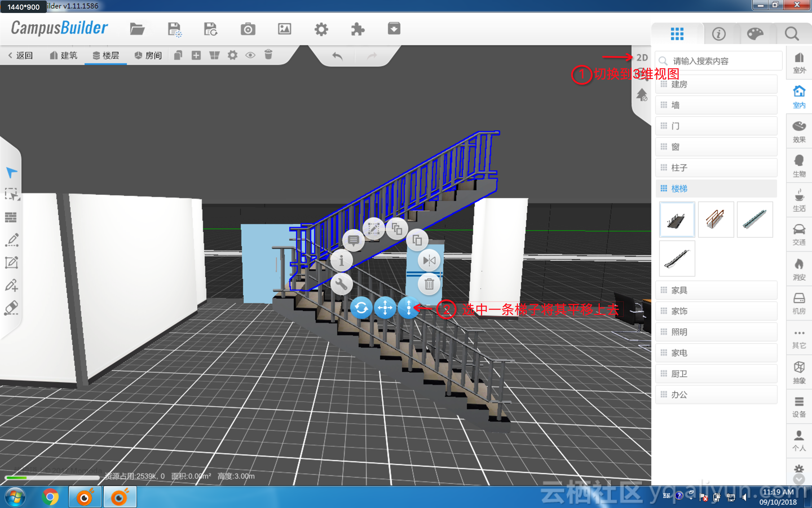Open project folder icon in top toolbar
This screenshot has height=508, width=812.
click(137, 29)
